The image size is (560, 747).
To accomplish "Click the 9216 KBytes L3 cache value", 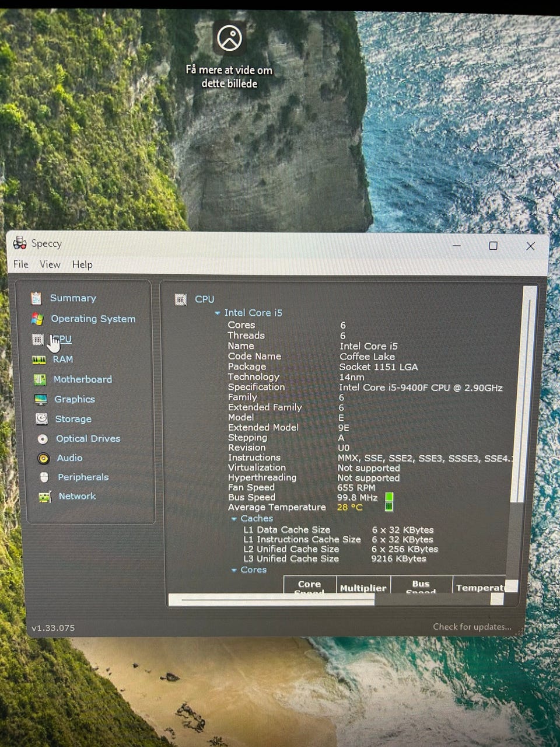I will click(x=398, y=558).
